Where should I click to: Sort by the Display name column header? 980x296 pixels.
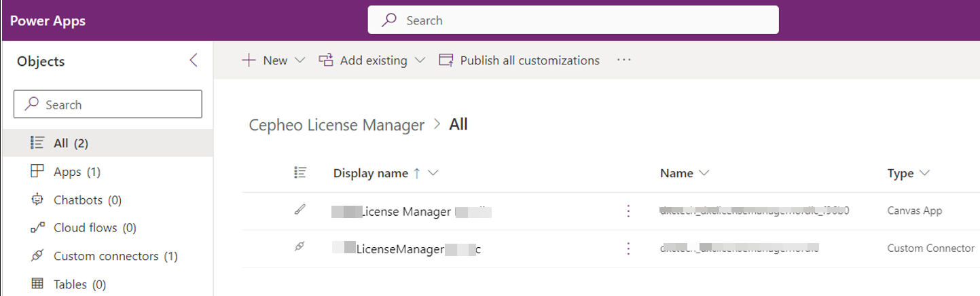pyautogui.click(x=371, y=173)
